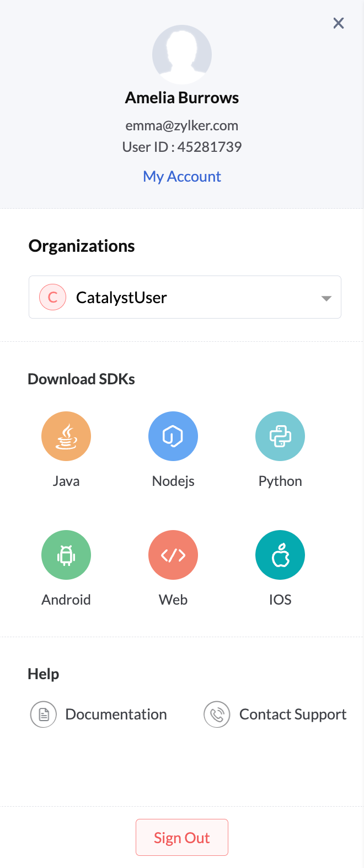364x868 pixels.
Task: Click the Nodejs label text
Action: click(x=173, y=481)
